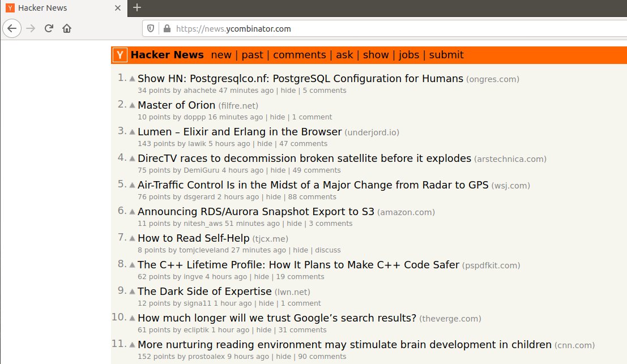Screen dimensions: 627x364
Task: Open Lumen – Elixir and Erlang article
Action: pos(240,131)
